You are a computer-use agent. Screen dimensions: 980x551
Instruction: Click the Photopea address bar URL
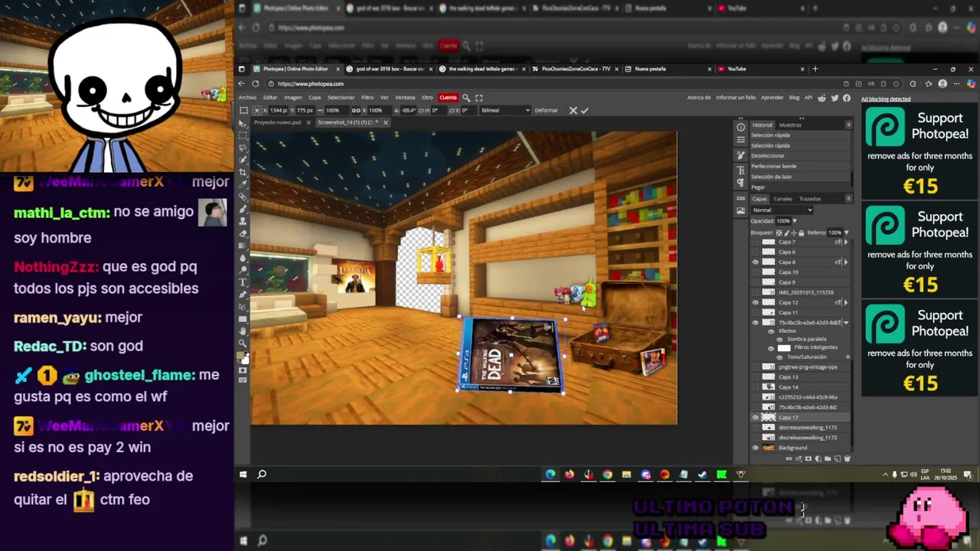pos(311,83)
